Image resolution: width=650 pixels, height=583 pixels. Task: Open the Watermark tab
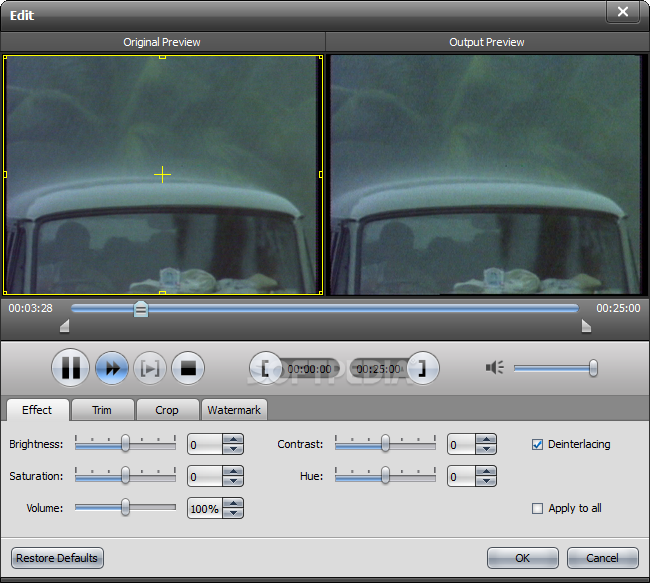(234, 410)
